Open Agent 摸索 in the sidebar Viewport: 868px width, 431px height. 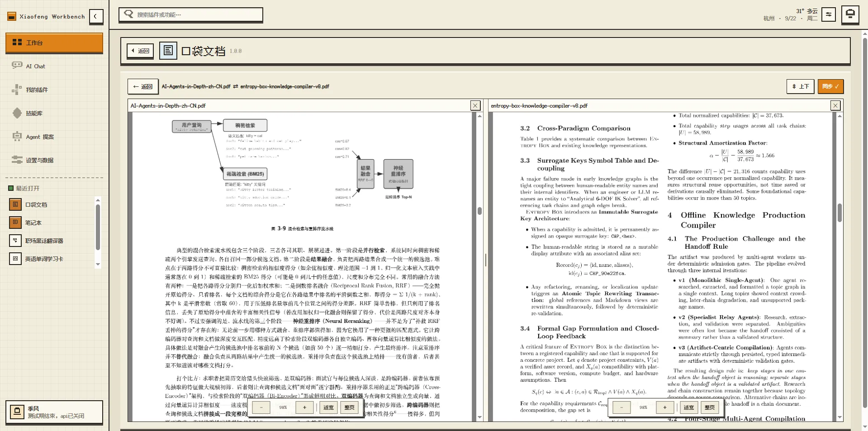54,137
